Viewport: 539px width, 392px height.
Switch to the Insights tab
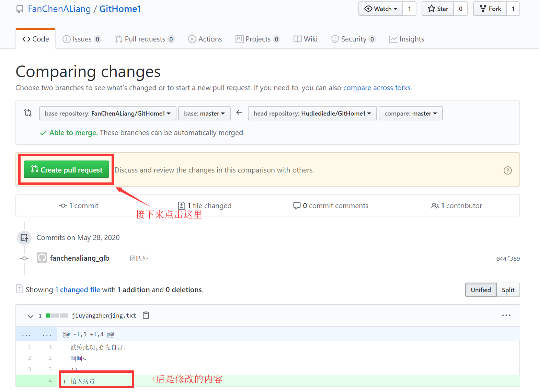pos(406,39)
